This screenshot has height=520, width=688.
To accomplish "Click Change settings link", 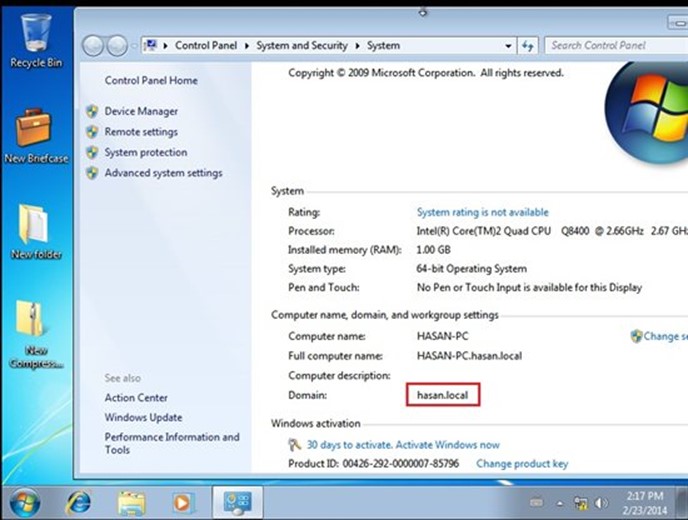I will [x=666, y=336].
